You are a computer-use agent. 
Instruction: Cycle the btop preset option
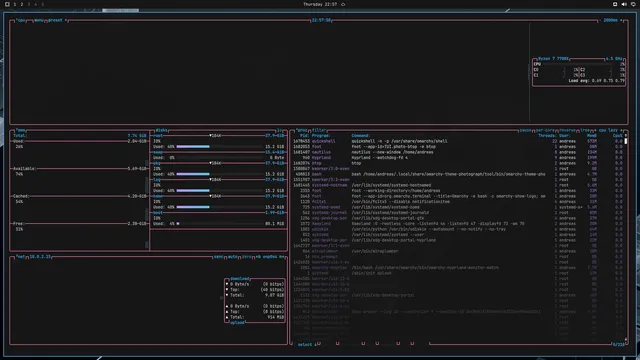coord(57,20)
